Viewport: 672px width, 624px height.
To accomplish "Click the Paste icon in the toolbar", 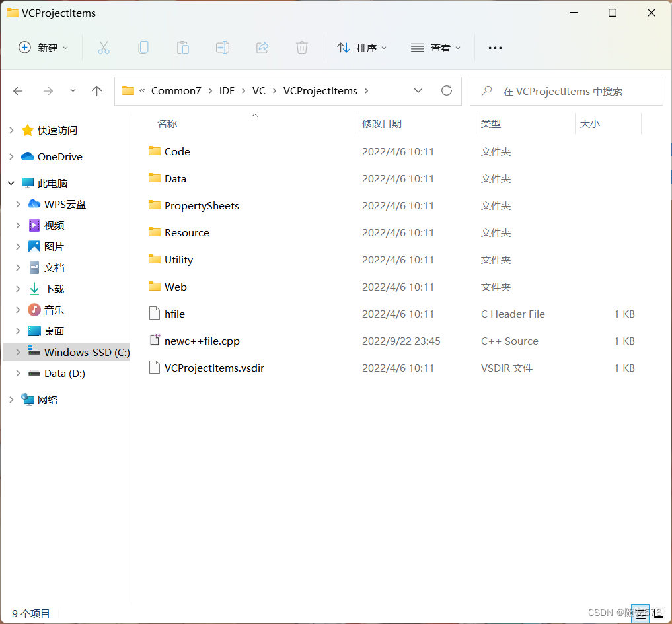I will click(183, 47).
